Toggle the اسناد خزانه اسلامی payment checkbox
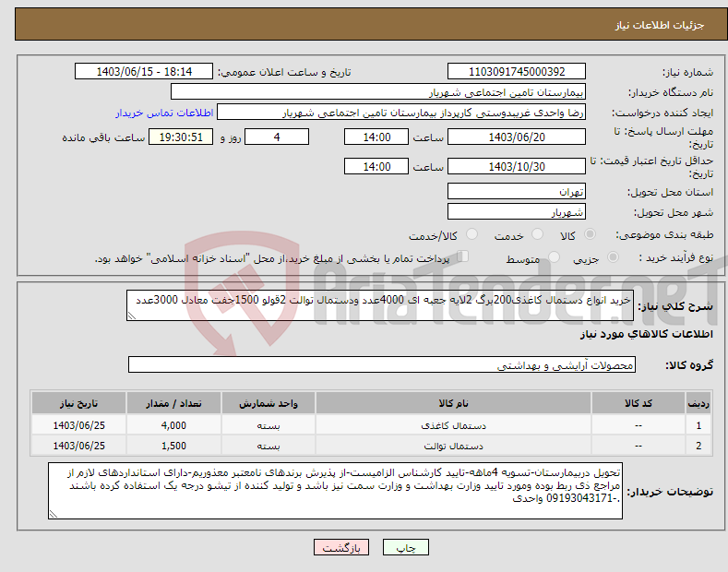Screen dimensions: 728x572 pos(463,256)
